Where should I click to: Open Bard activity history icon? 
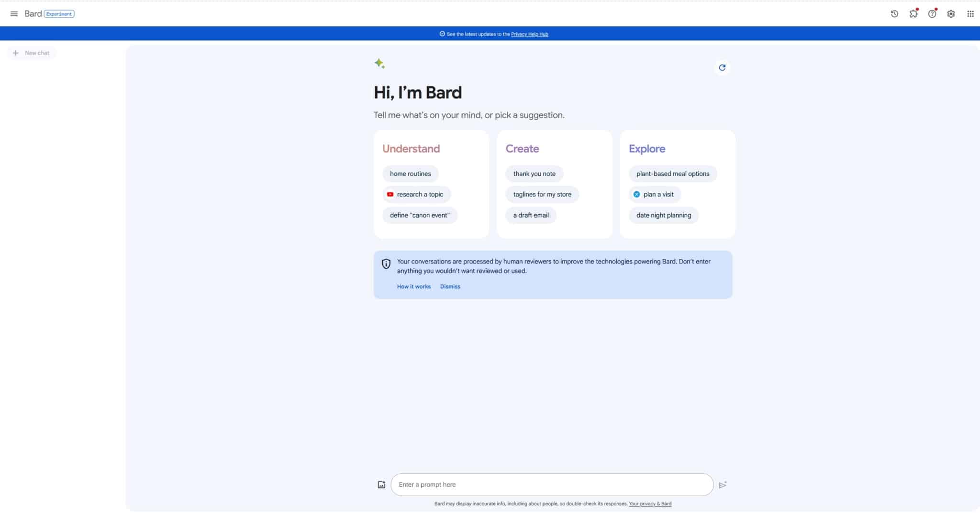[894, 14]
